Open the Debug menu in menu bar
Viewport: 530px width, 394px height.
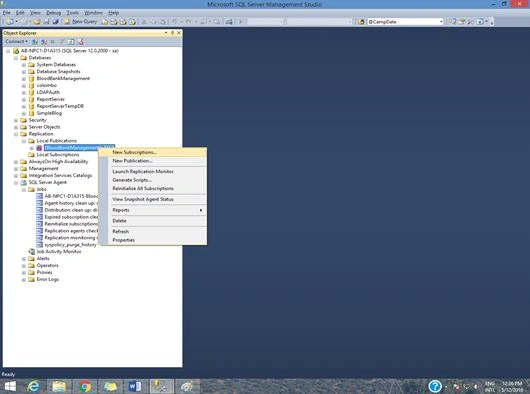tap(53, 13)
